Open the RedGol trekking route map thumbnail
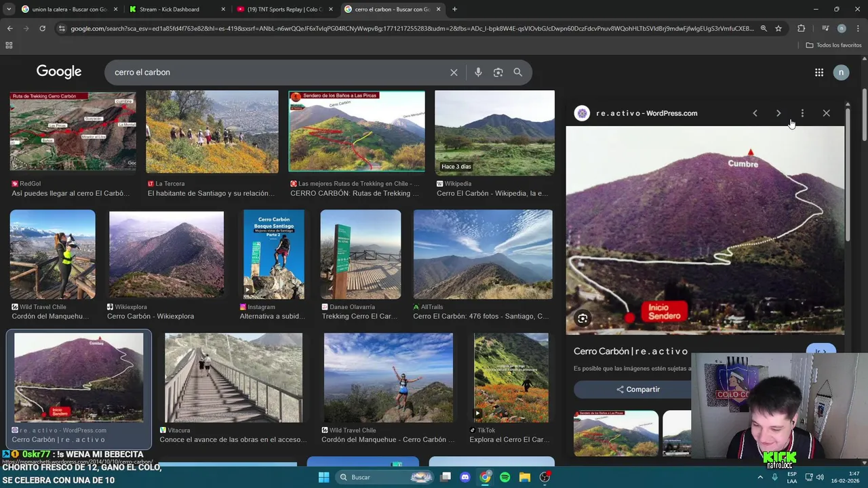This screenshot has height=488, width=868. click(73, 130)
